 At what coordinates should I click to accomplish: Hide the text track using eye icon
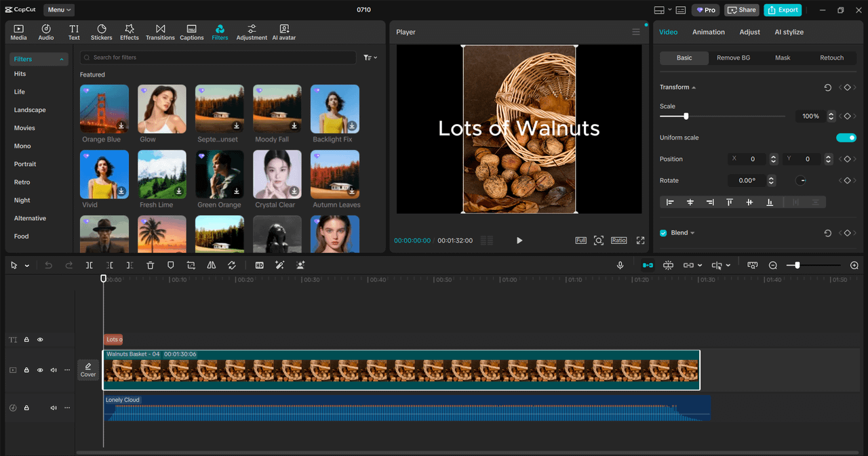[x=40, y=339]
